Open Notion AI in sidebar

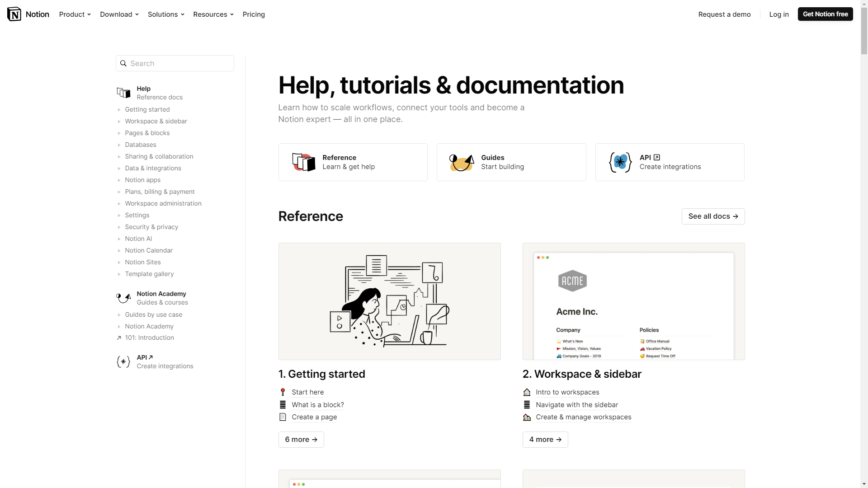[138, 239]
